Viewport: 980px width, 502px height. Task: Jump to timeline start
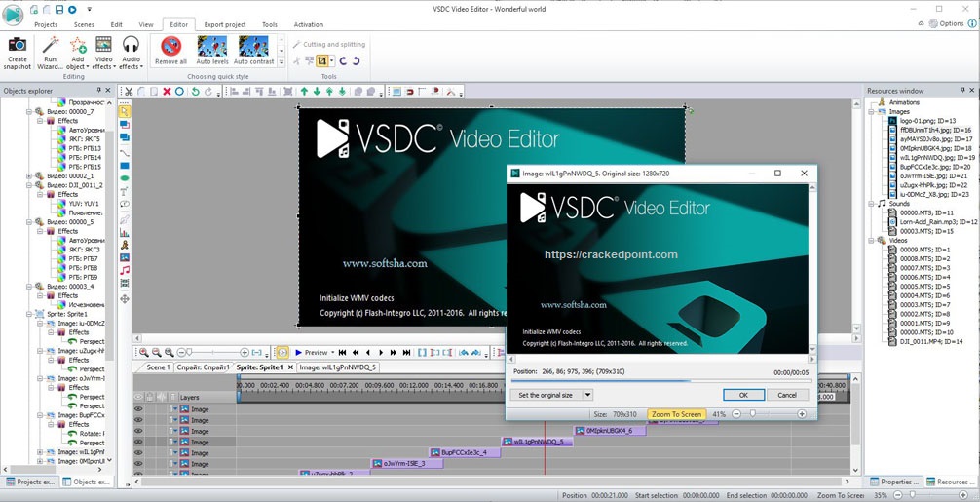pos(343,353)
